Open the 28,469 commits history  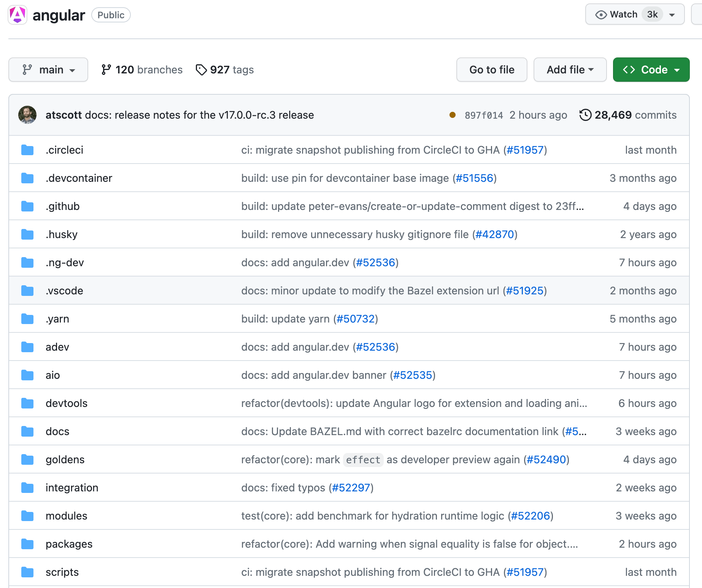click(x=628, y=115)
